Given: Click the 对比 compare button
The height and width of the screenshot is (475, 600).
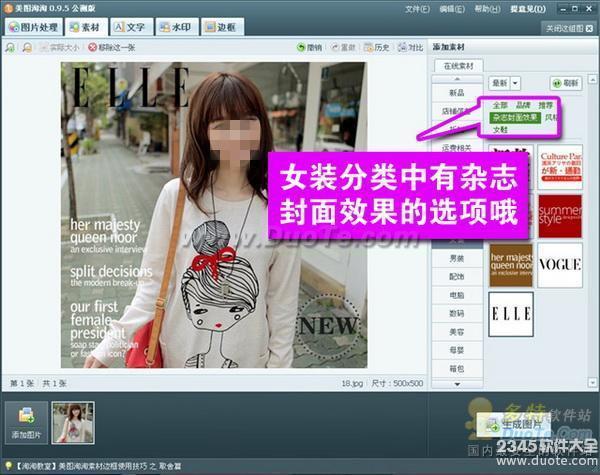Looking at the screenshot, I should click(x=411, y=47).
